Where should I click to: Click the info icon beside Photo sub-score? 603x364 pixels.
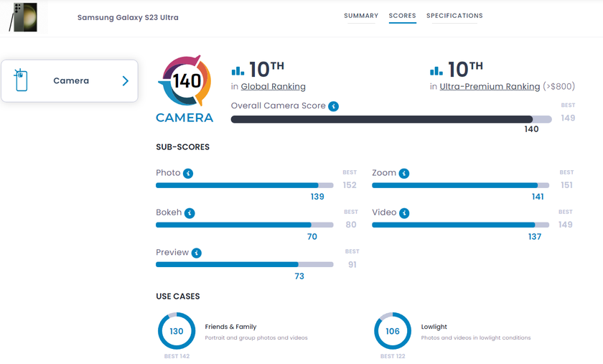coord(188,174)
